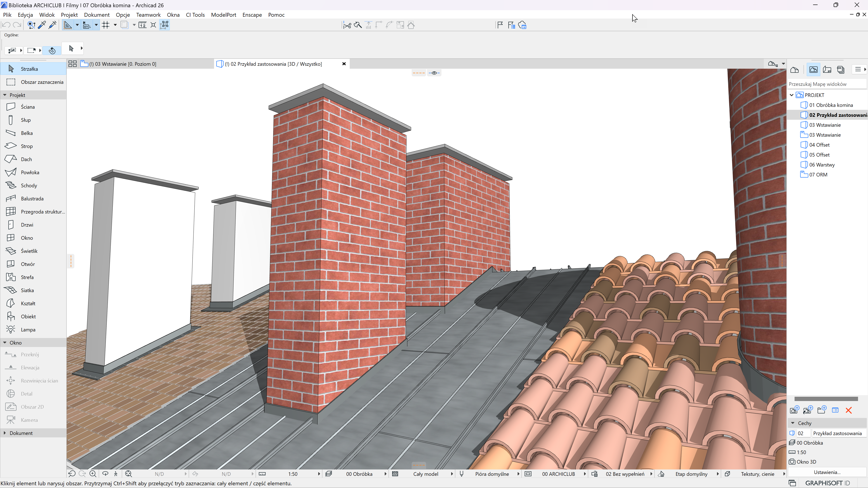Open the 1:50 scale dropdown
Viewport: 868px width, 488px height.
(292, 474)
